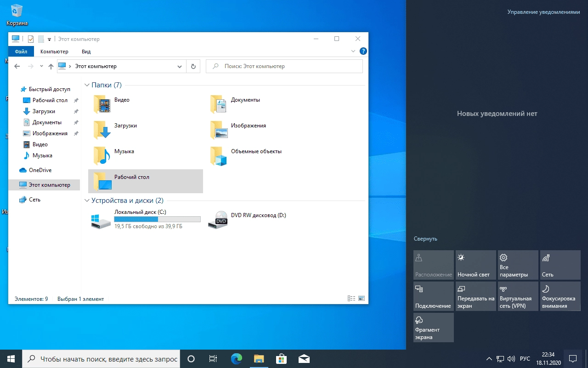Open the Подключение quick action tile
Image resolution: width=588 pixels, height=368 pixels.
433,296
